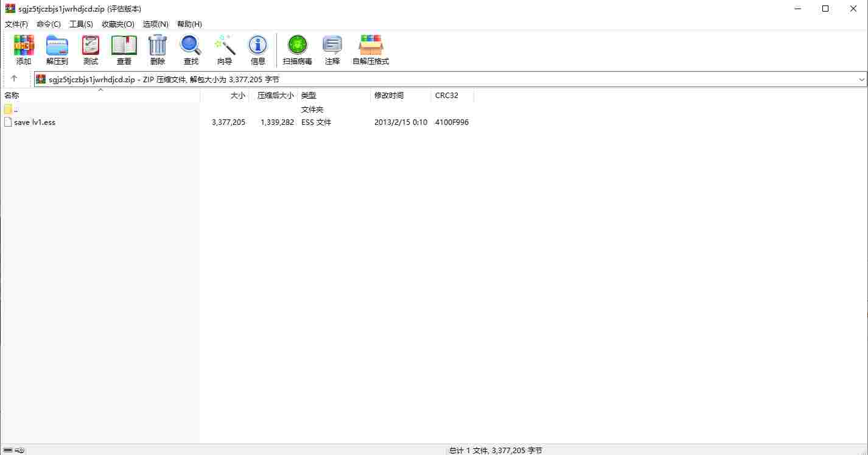Minimize the WinRAR window
The width and height of the screenshot is (868, 455).
798,9
